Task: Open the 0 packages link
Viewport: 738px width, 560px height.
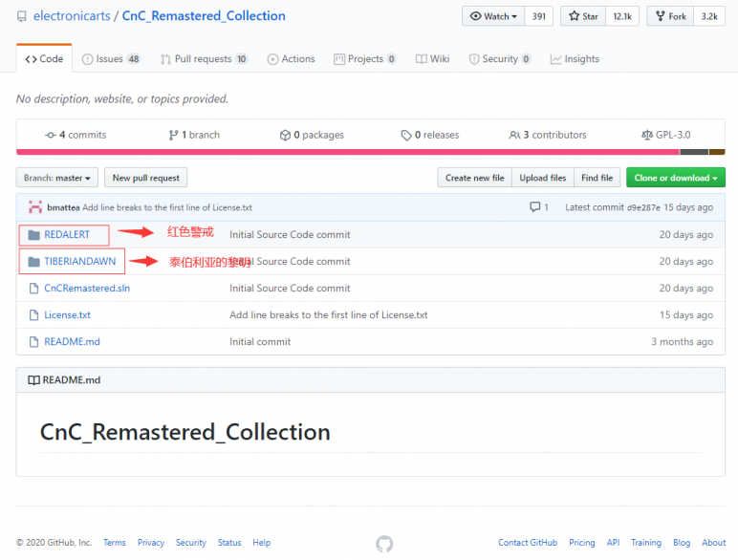Action: 312,135
